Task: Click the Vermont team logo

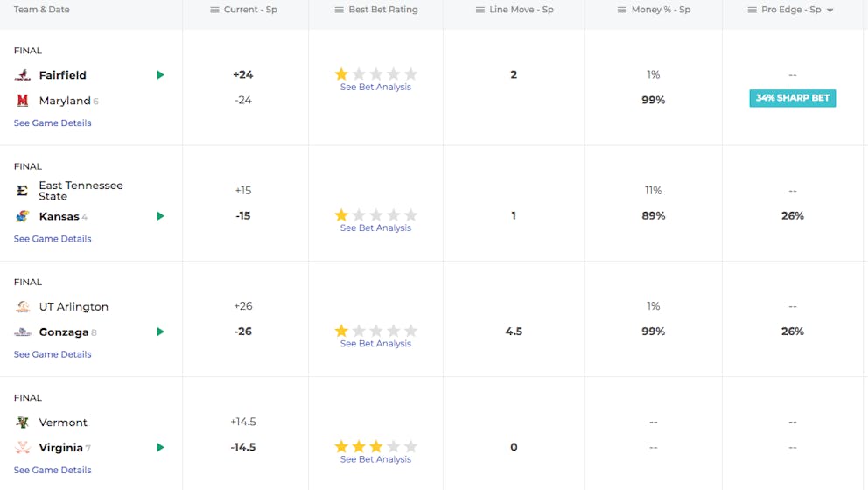Action: tap(23, 423)
